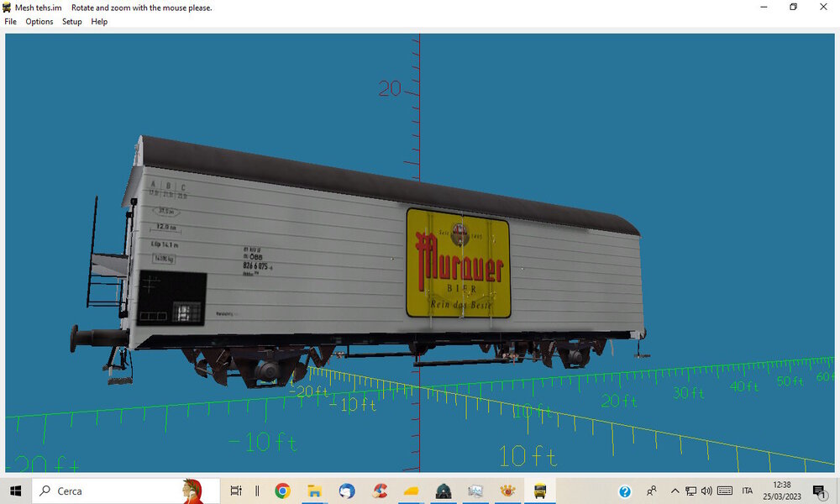
Task: Open the network status tray icon
Action: tap(691, 491)
